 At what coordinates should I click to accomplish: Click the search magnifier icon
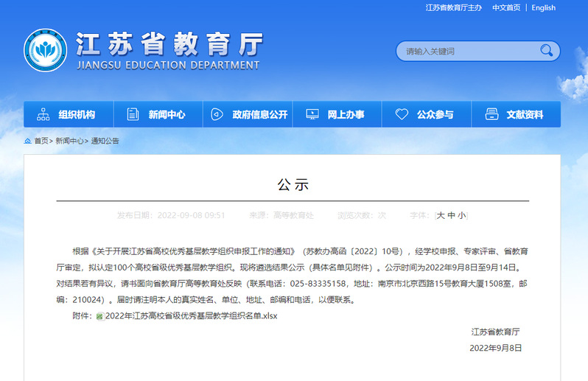546,51
